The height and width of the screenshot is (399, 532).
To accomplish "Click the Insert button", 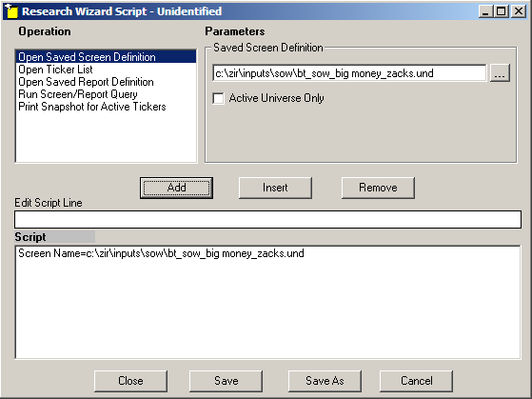I will (275, 188).
